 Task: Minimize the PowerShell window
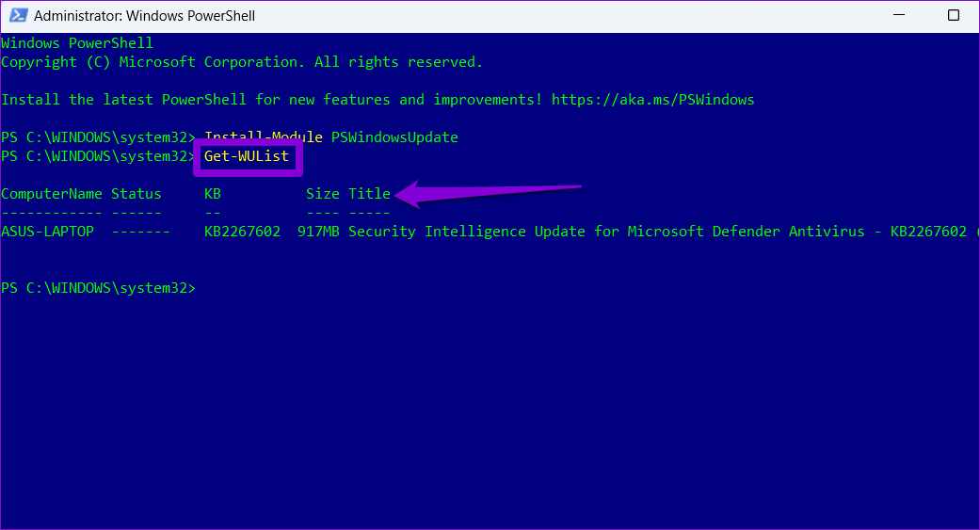click(899, 15)
